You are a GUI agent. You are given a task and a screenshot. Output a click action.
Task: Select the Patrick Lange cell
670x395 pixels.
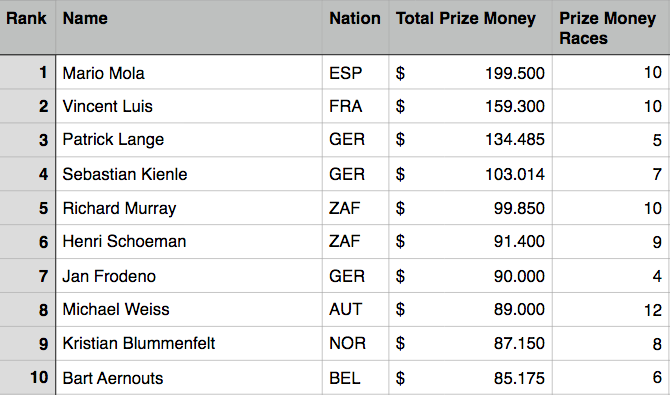(x=189, y=140)
